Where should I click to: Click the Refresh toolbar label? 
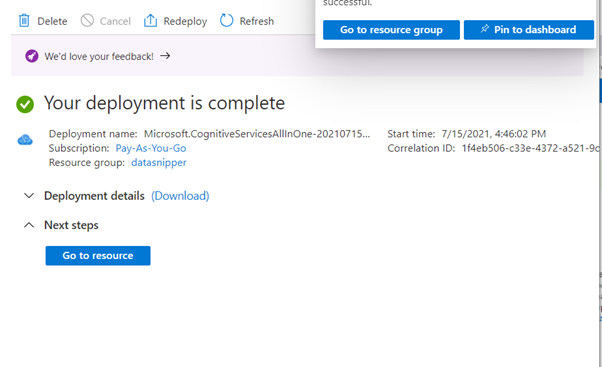256,21
